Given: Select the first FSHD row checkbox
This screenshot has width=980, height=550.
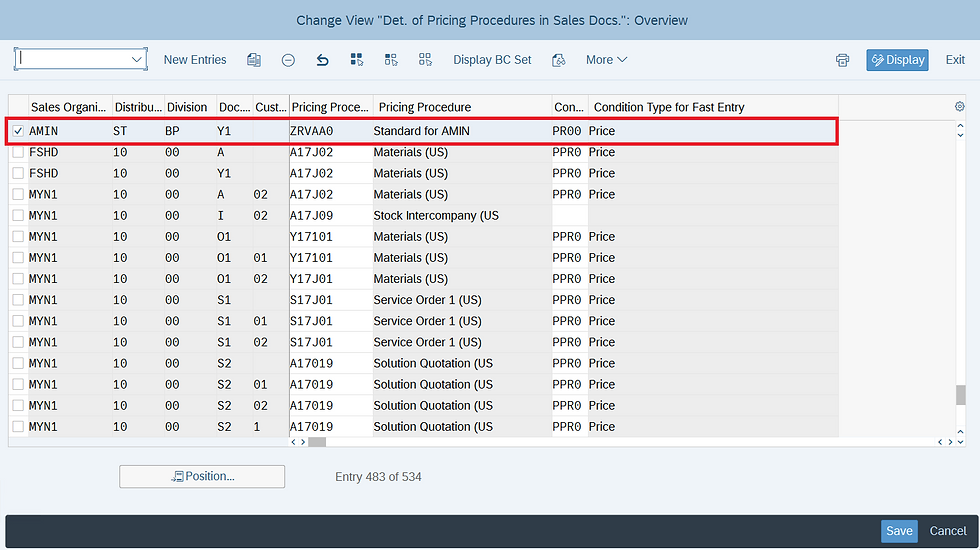Looking at the screenshot, I should pyautogui.click(x=18, y=152).
